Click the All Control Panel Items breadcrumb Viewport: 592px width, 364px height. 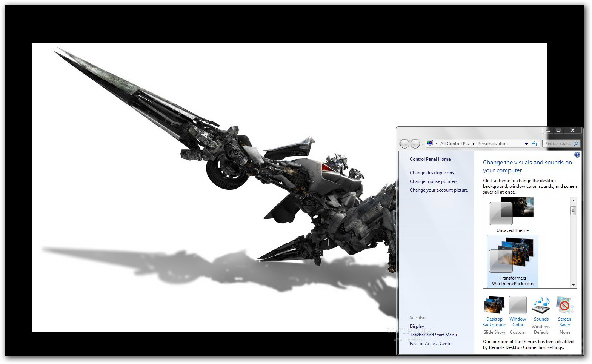click(x=454, y=144)
